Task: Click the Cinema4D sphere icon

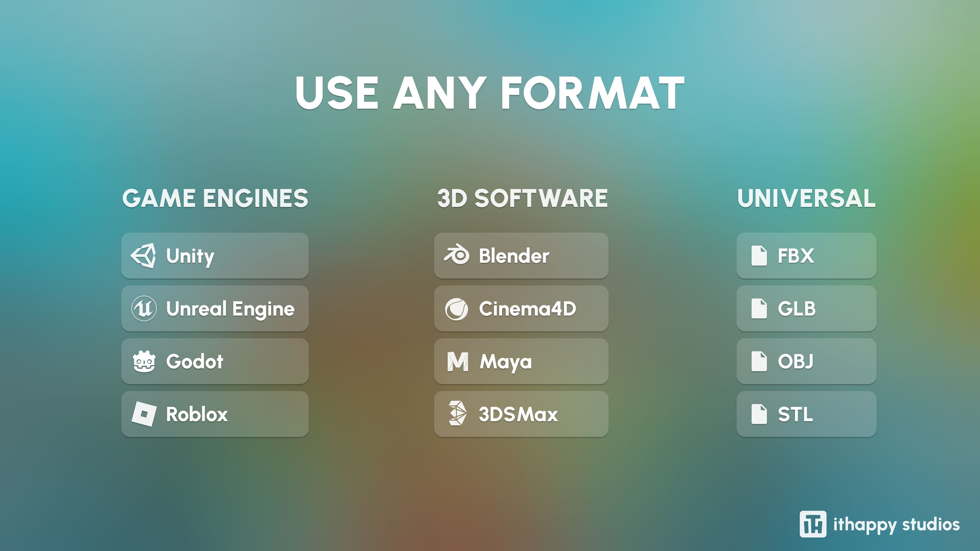Action: click(x=457, y=309)
